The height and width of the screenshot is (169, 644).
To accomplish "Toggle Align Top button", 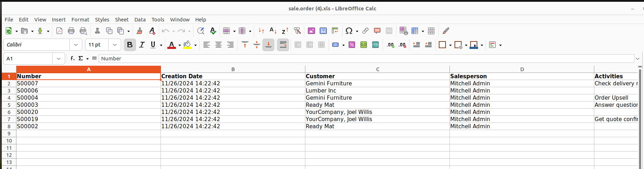I will (245, 45).
